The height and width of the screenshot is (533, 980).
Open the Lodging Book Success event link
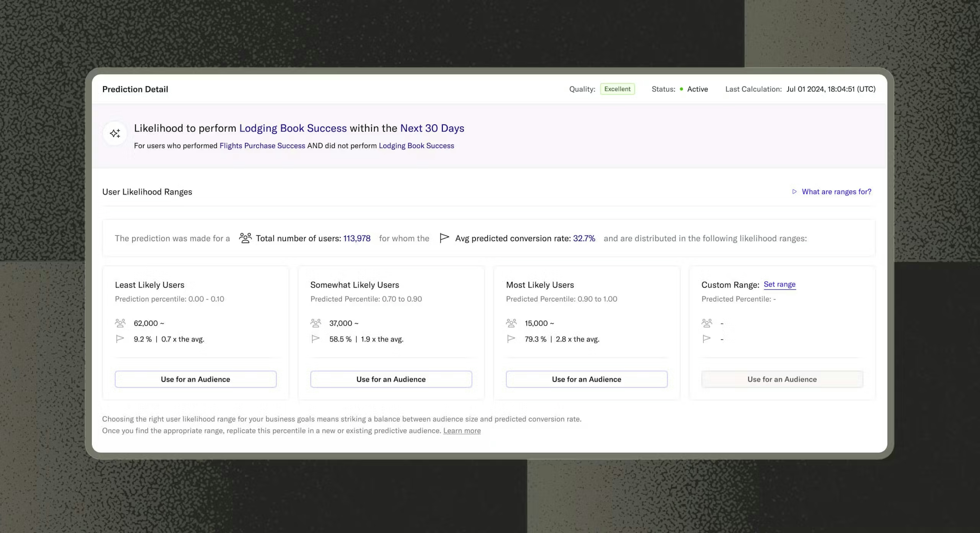pyautogui.click(x=293, y=128)
